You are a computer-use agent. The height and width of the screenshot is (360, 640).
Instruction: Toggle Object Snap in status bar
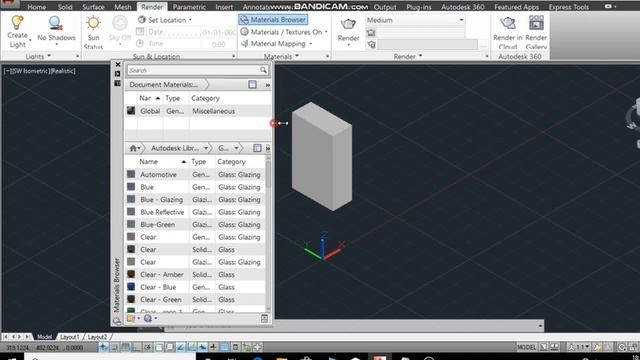(159, 347)
